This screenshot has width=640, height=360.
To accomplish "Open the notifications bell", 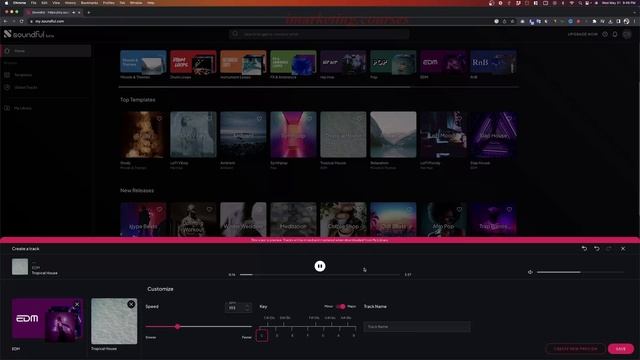I will [615, 34].
